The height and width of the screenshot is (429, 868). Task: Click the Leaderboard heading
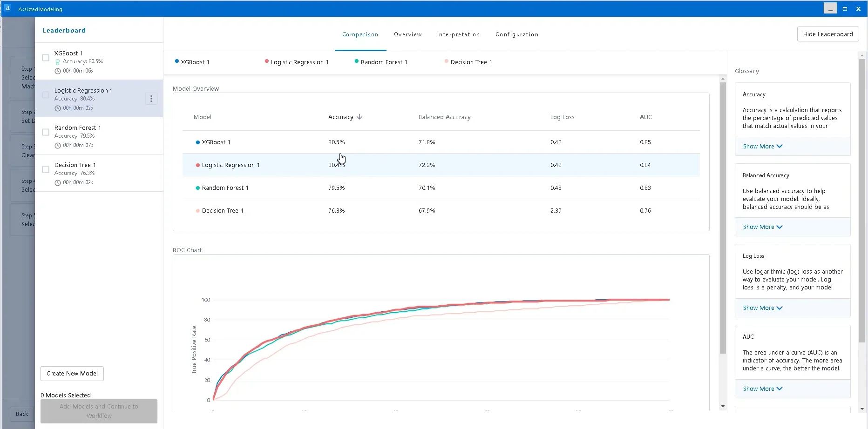pos(64,30)
